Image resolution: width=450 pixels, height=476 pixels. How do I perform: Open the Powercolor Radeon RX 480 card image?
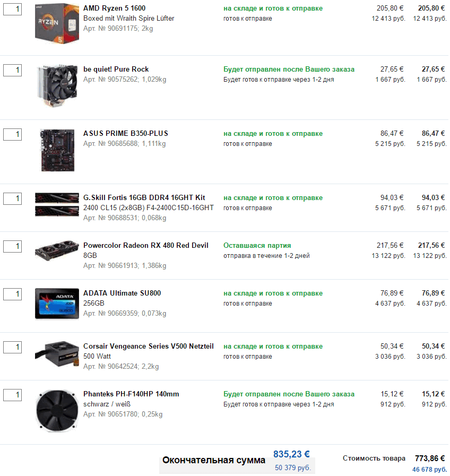click(x=57, y=250)
